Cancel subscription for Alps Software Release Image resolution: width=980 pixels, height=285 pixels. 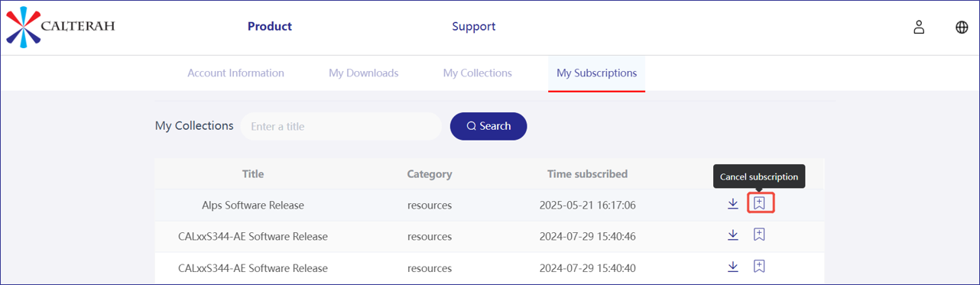click(759, 203)
